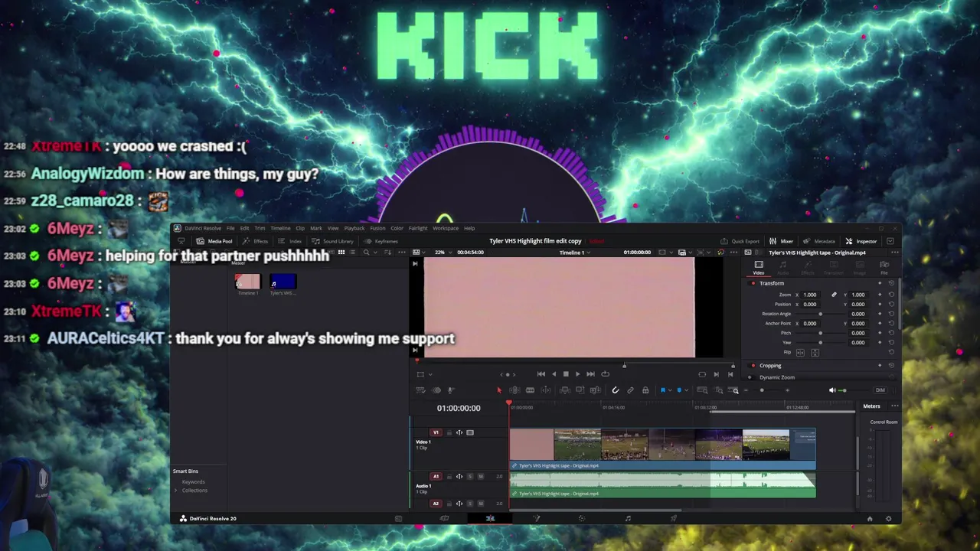The image size is (980, 551).
Task: Mute the monitor volume speaker icon
Action: [x=832, y=390]
